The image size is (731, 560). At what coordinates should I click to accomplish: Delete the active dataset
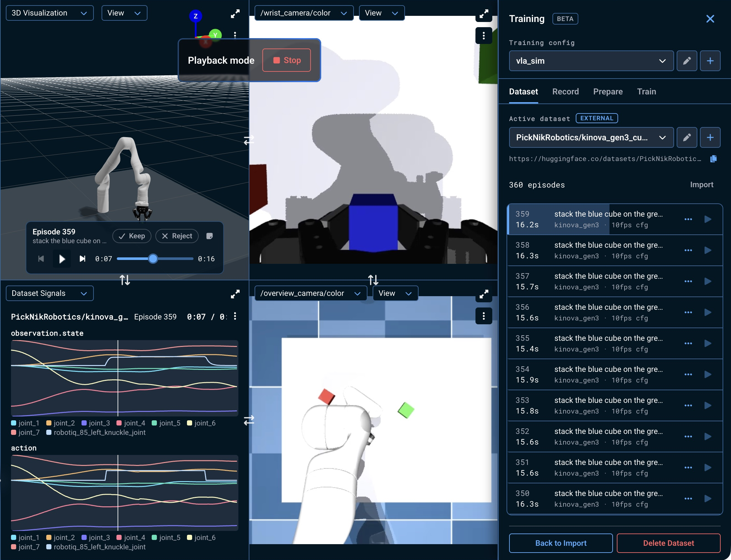pos(668,543)
